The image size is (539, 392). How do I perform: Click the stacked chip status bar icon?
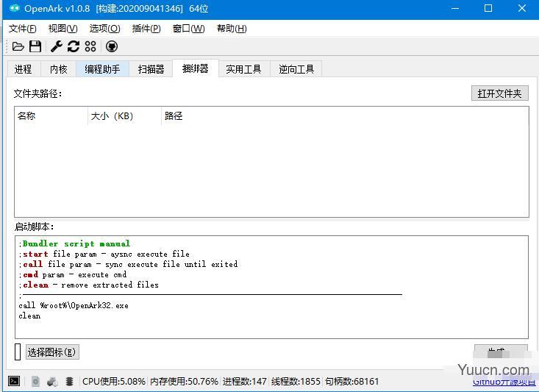click(x=69, y=381)
